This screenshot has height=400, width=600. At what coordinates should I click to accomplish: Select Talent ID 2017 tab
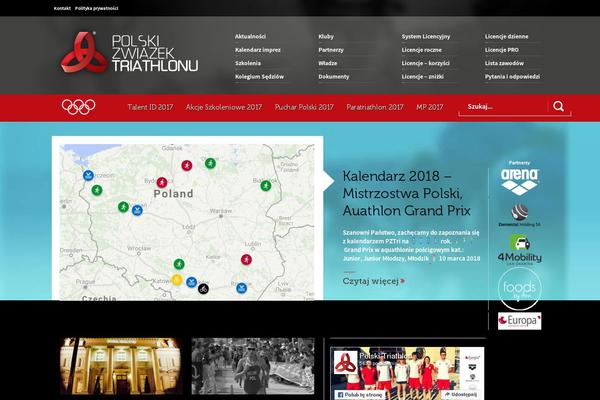(150, 107)
